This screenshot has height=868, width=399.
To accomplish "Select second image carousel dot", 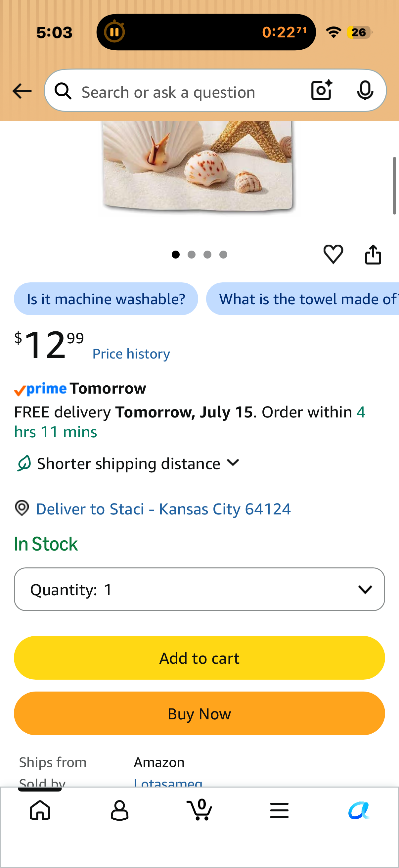I will point(192,254).
